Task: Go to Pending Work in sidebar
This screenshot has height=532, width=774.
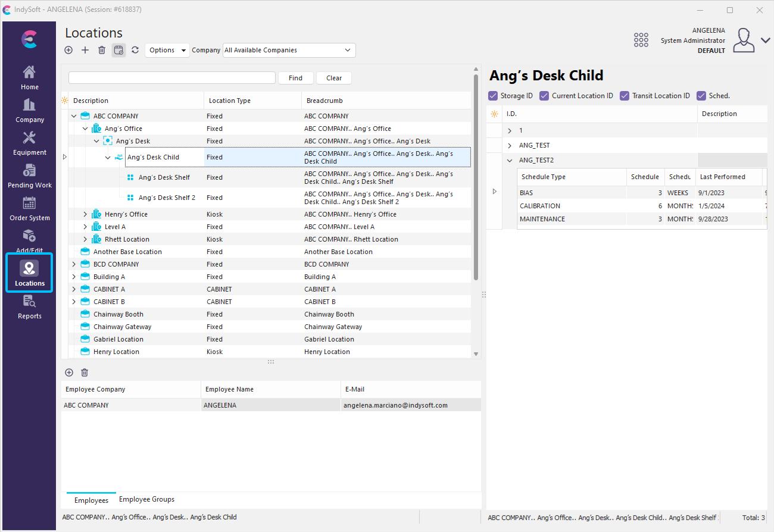Action: (29, 176)
